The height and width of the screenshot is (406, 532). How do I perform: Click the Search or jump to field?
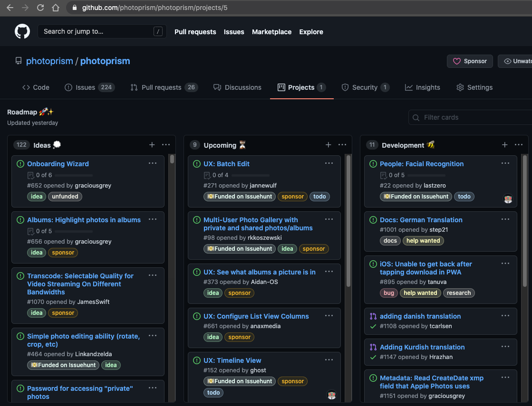coord(102,31)
